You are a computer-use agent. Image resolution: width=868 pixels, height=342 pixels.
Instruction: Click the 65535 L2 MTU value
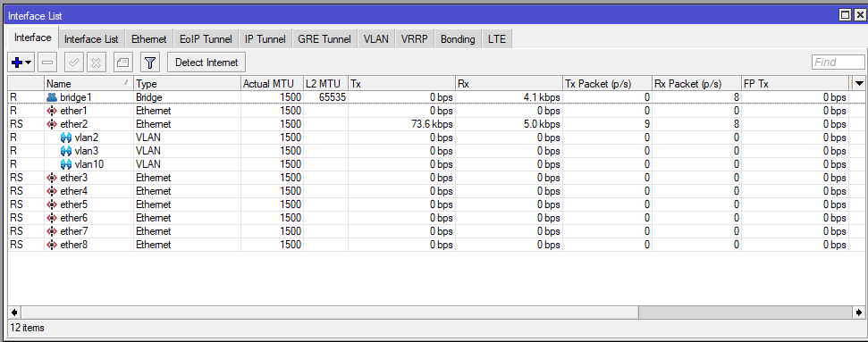coord(333,97)
